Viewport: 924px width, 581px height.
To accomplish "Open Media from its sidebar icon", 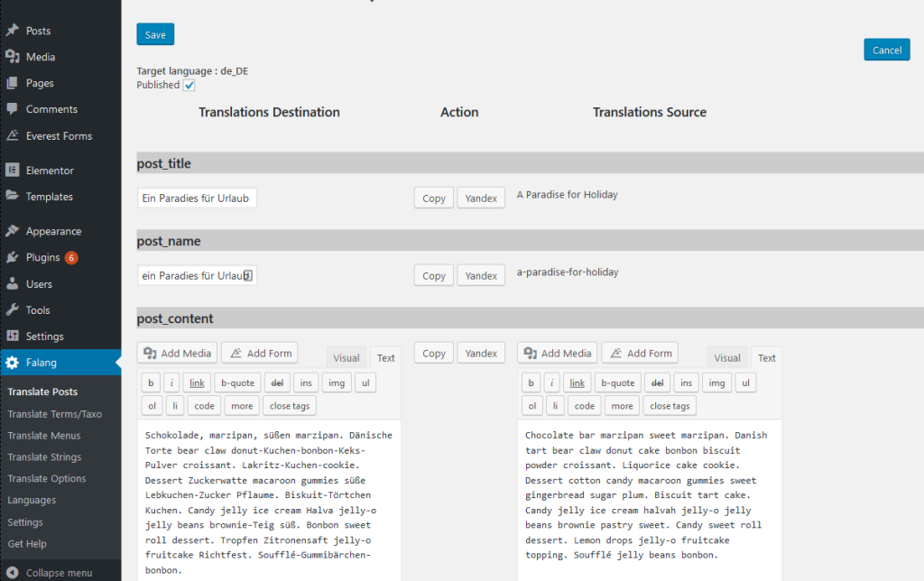I will coord(13,56).
